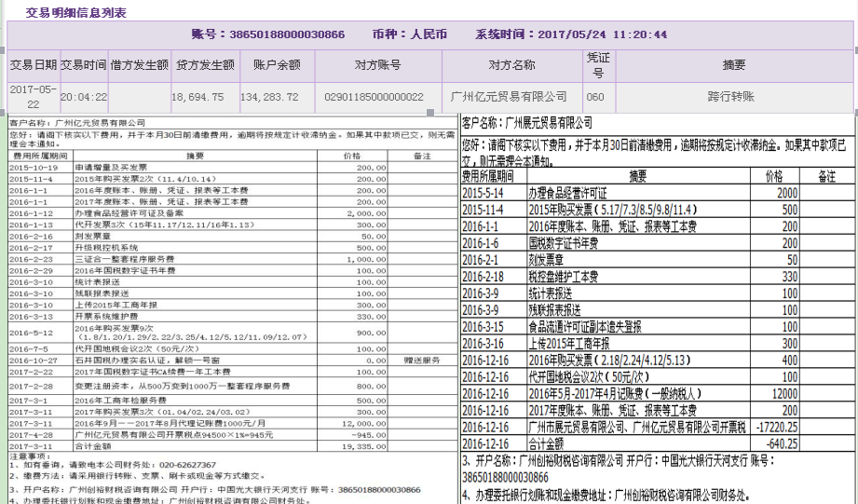Select the total amount 19,335.00
Screen dimensions: 858x504
[364, 446]
